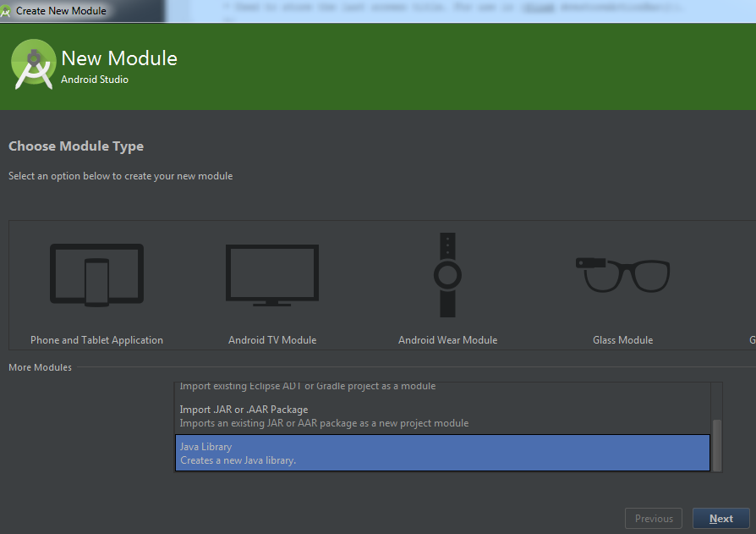Pick the Android Wear watch icon

(447, 275)
